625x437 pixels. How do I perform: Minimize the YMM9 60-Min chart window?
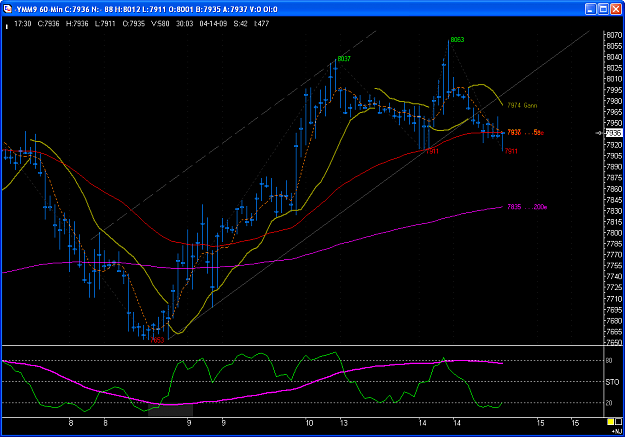coord(590,9)
